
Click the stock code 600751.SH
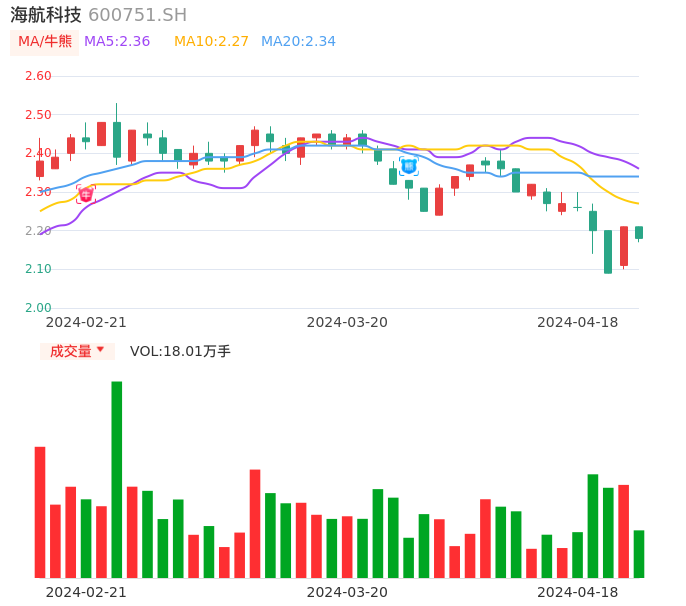[137, 15]
